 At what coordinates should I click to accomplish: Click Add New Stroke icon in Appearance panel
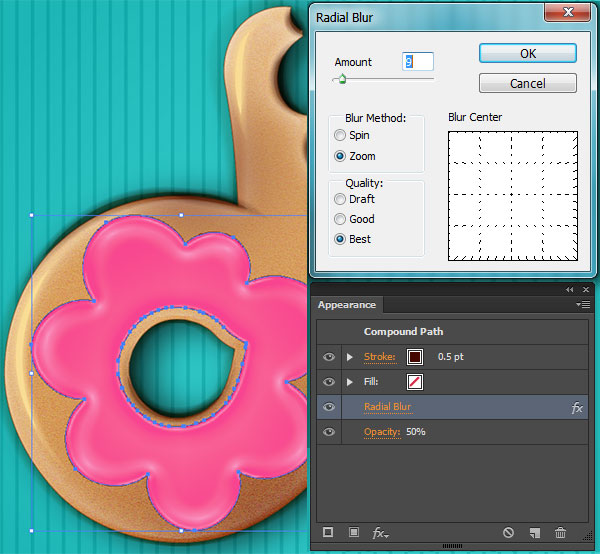coord(327,533)
